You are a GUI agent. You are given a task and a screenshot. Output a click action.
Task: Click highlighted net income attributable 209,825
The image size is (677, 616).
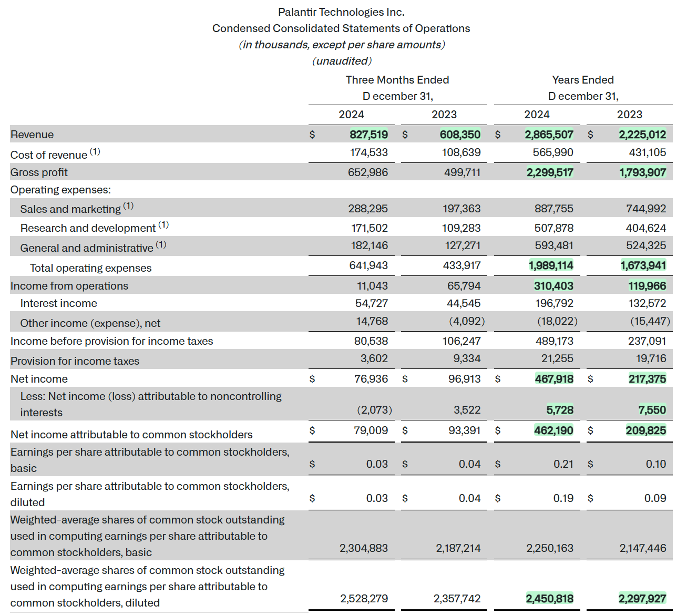point(646,430)
